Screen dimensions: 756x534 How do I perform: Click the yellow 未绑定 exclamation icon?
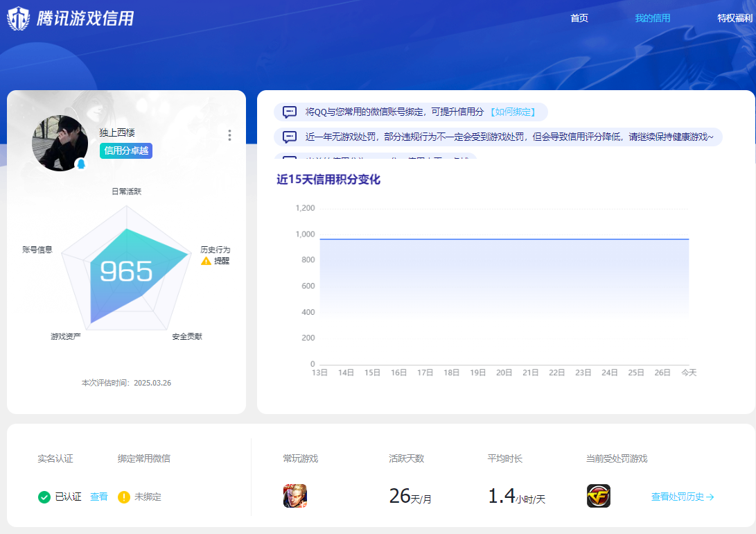[x=124, y=497]
